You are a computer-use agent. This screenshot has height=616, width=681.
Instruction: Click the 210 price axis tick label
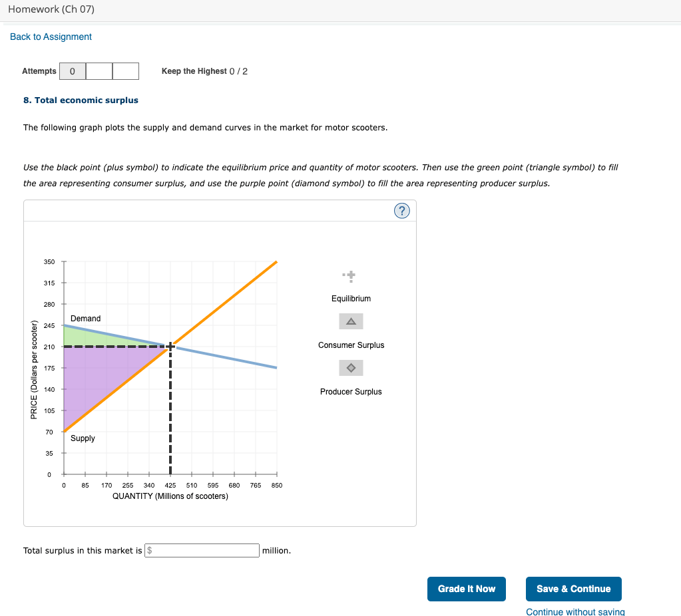(49, 347)
